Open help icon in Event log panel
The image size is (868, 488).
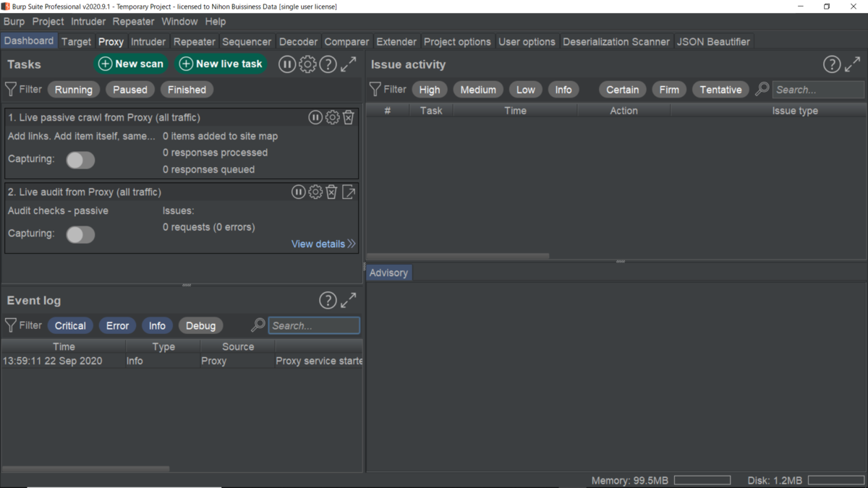click(x=328, y=300)
